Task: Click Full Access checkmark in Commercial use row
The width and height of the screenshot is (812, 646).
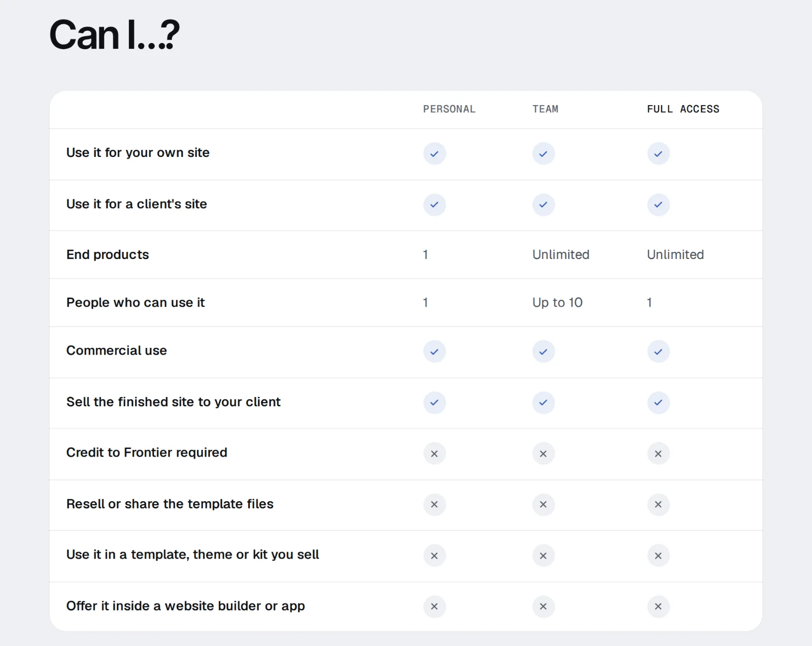Action: click(658, 351)
